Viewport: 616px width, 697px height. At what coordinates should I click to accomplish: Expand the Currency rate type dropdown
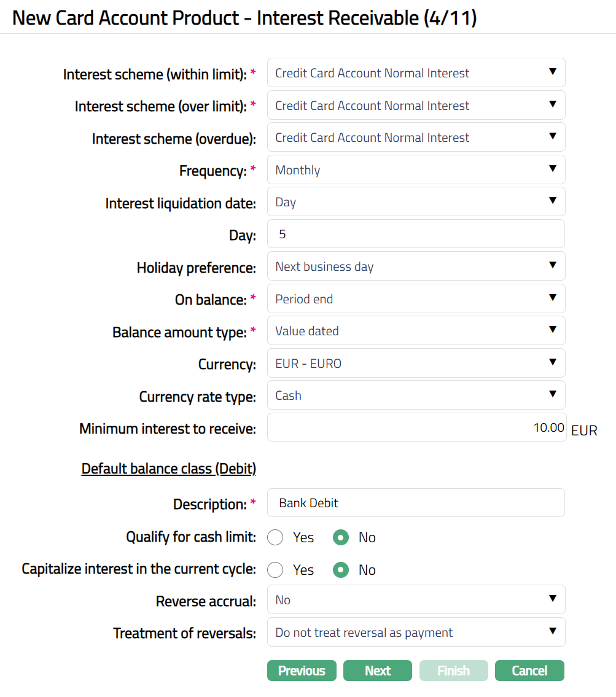coord(416,395)
